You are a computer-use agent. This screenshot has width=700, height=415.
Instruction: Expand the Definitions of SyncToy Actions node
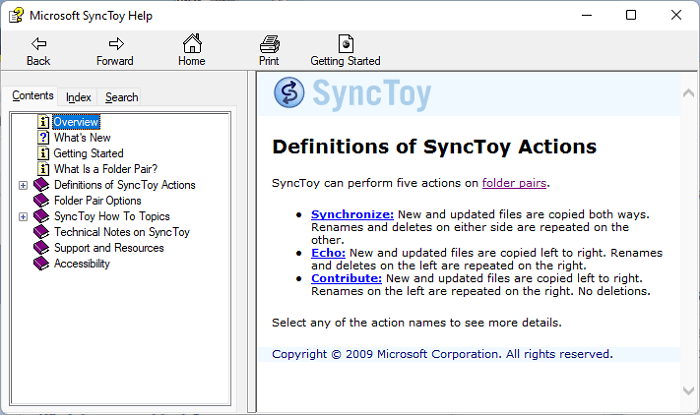point(23,185)
